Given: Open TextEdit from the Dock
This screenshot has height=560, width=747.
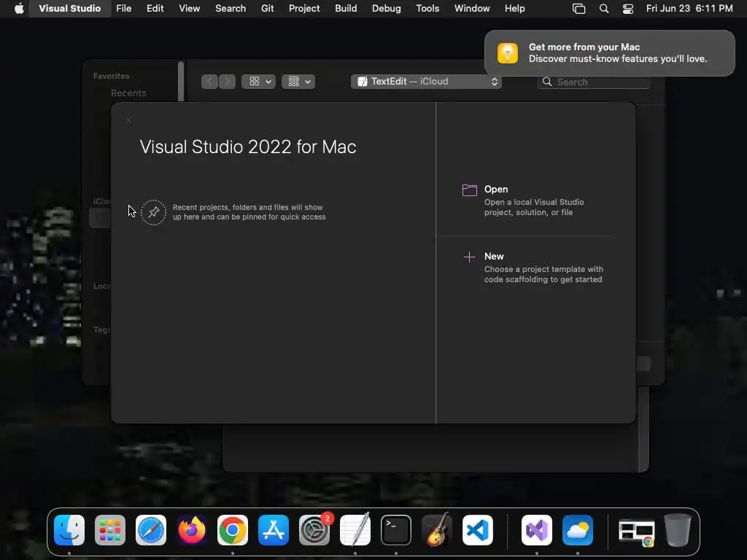Looking at the screenshot, I should coord(355,530).
